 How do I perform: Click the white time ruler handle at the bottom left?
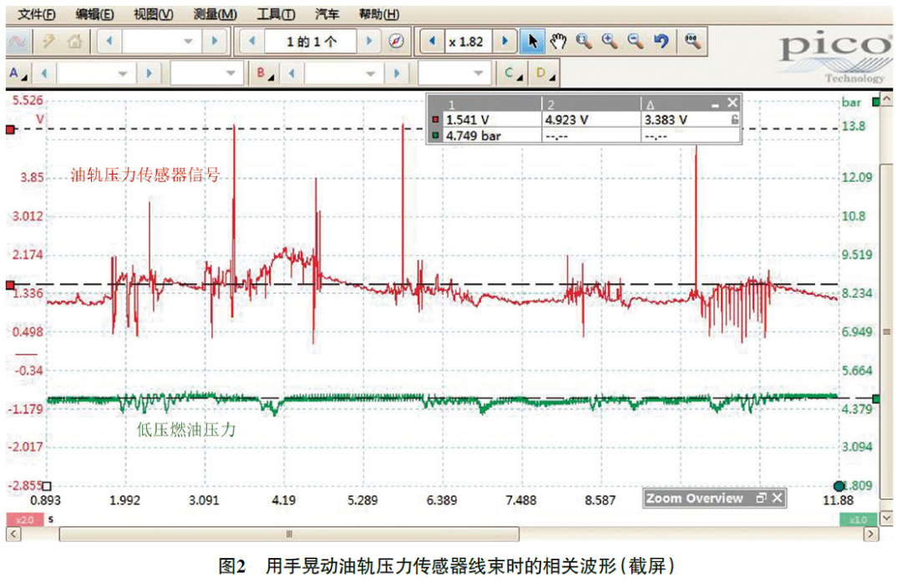click(x=47, y=486)
